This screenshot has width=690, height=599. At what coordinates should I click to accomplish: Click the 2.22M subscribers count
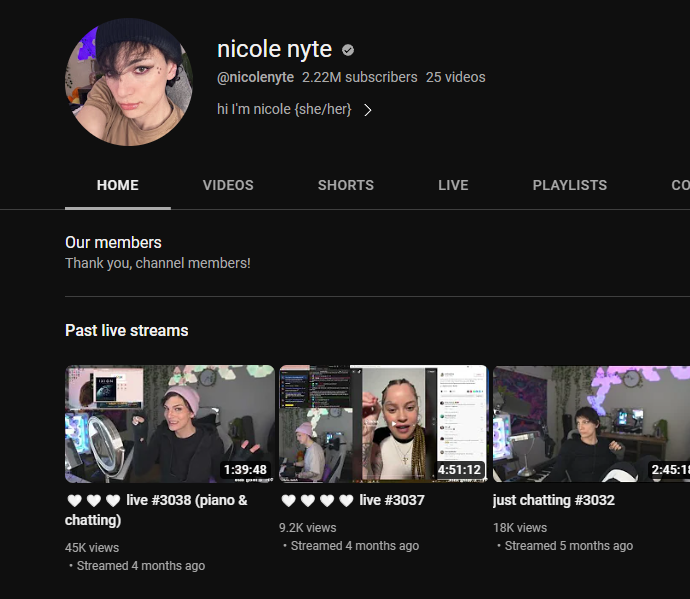pos(360,77)
